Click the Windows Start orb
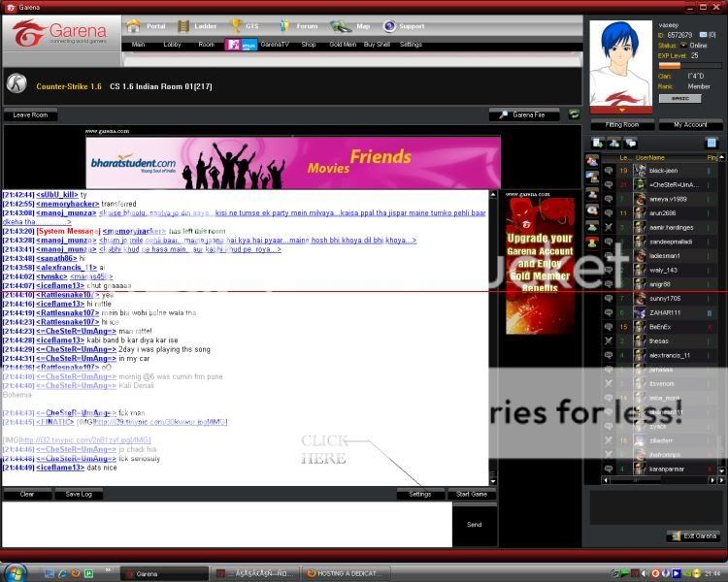 point(17,572)
